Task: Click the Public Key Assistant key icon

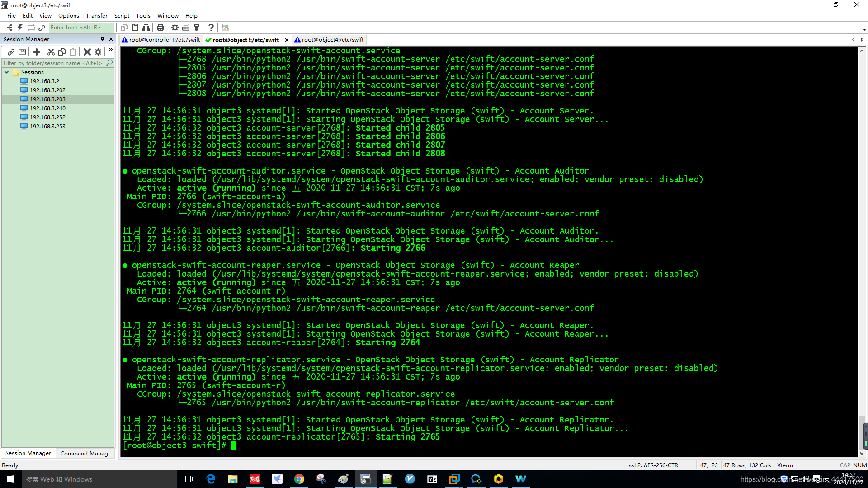Action: [x=197, y=28]
